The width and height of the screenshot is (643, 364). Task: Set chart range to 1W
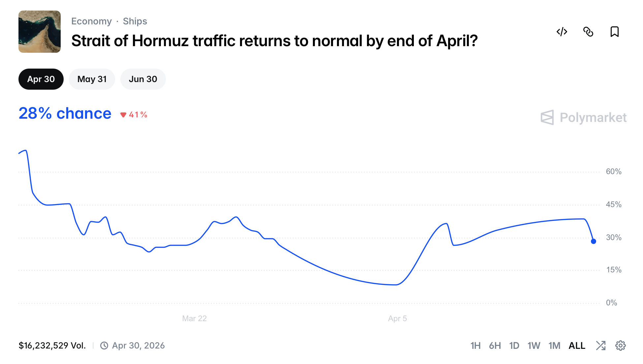(x=534, y=346)
